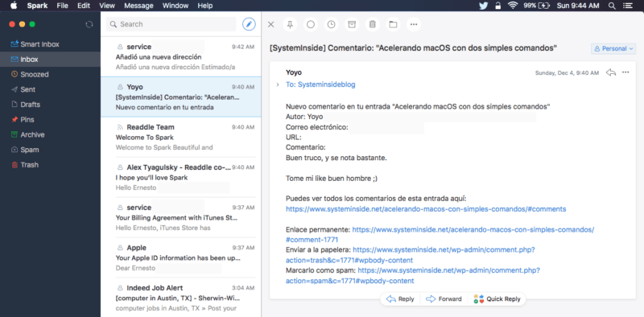Click the email subject heading in reading pane

click(413, 48)
